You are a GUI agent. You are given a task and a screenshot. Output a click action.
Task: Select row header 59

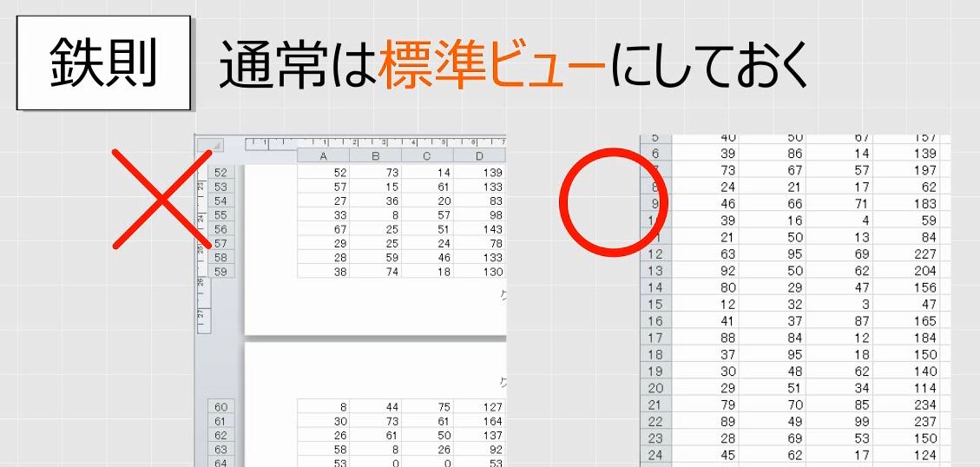click(x=221, y=272)
